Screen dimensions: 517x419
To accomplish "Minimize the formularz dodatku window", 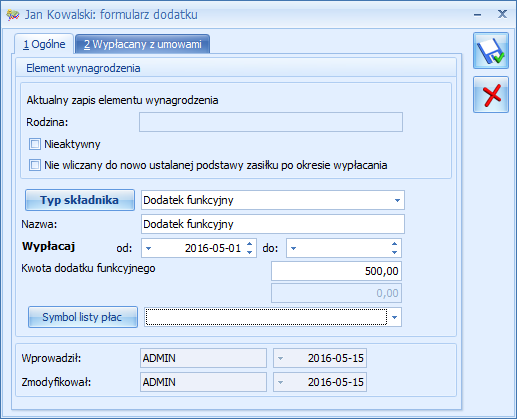I will [x=477, y=15].
